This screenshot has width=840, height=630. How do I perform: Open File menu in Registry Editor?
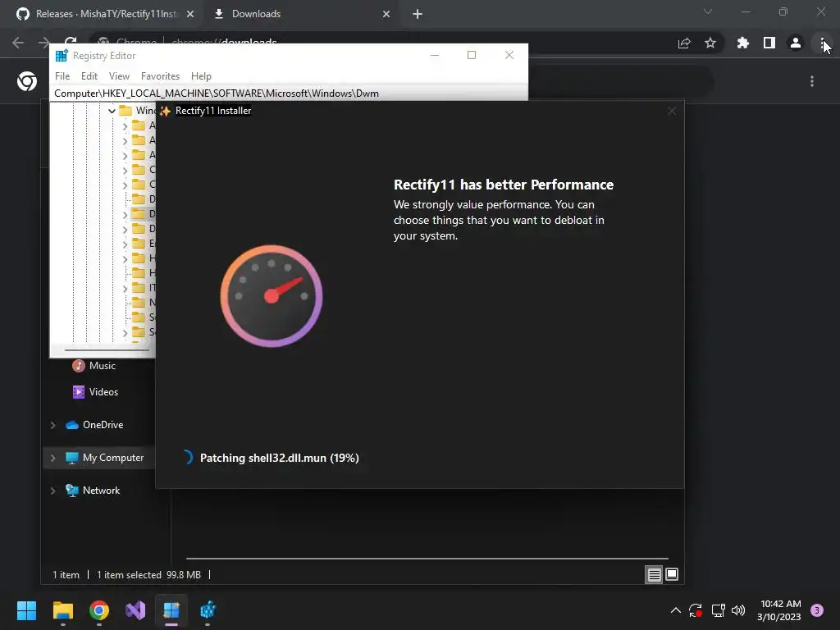pos(62,76)
